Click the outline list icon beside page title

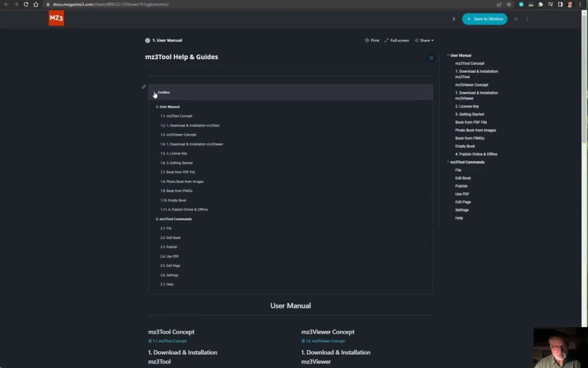[x=431, y=58]
